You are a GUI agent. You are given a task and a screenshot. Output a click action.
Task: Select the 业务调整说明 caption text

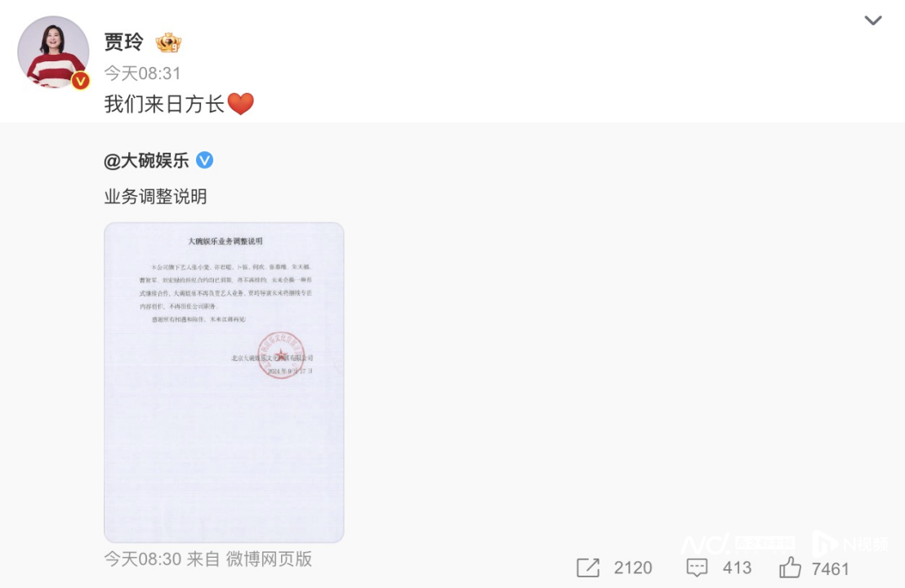(155, 197)
